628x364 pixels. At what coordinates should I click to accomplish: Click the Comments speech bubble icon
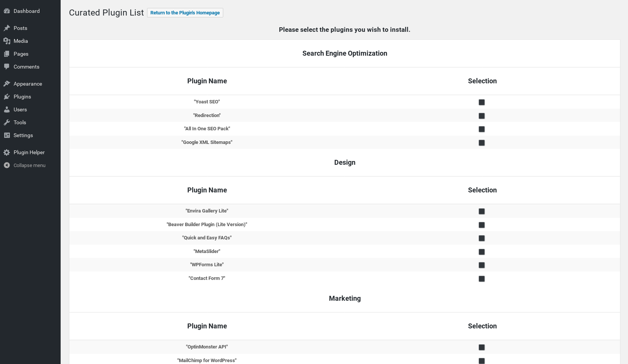pos(7,67)
